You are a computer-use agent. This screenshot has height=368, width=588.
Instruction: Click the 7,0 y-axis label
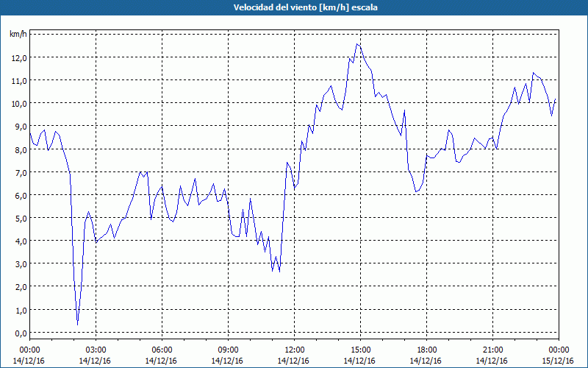point(21,173)
